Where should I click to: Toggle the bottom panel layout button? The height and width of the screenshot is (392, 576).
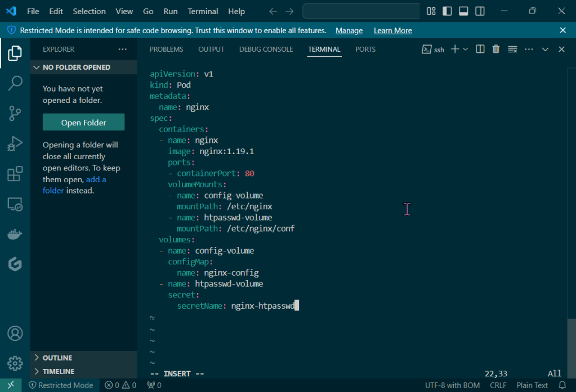click(463, 11)
